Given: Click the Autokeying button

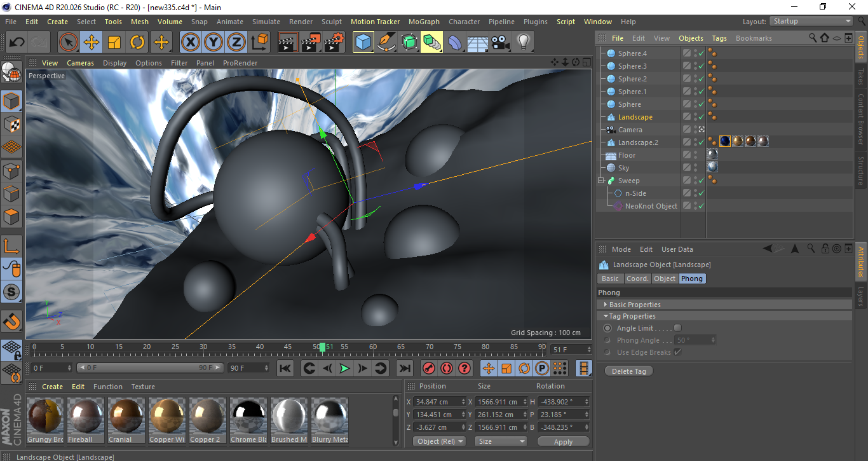Looking at the screenshot, I should [447, 368].
